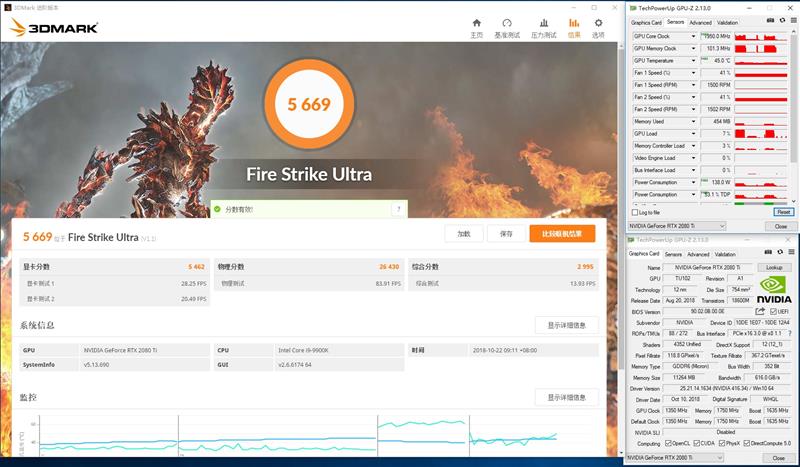This screenshot has height=467, width=800.
Task: Click the NVIDIA logo in GPU-Z
Action: point(774,289)
